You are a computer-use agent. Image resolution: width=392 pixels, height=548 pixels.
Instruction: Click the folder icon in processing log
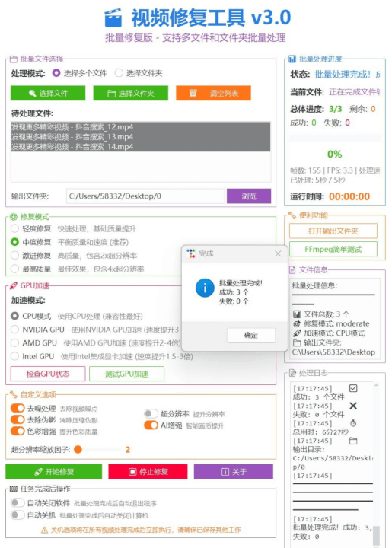click(x=353, y=441)
